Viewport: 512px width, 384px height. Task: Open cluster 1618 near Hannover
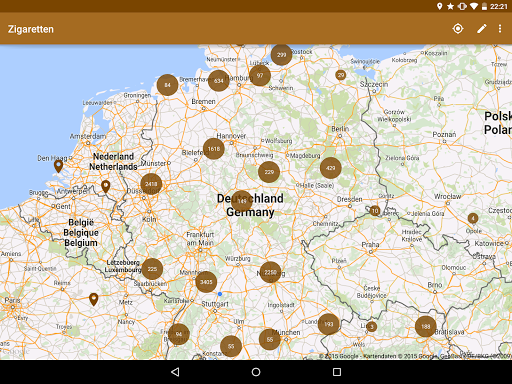[214, 149]
